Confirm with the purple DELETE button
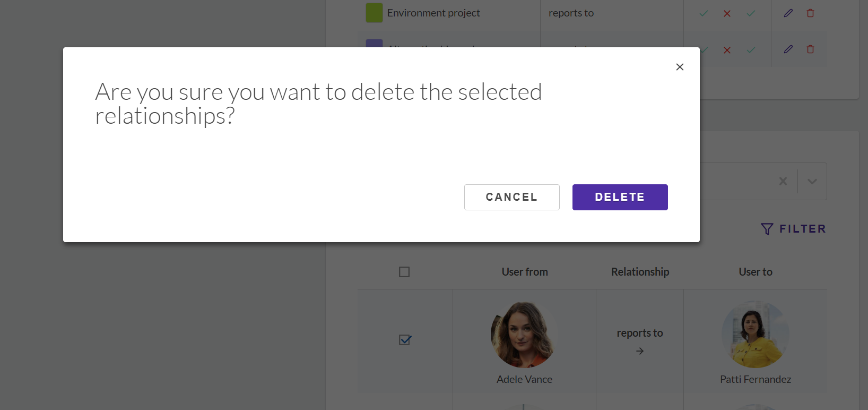 [x=620, y=197]
